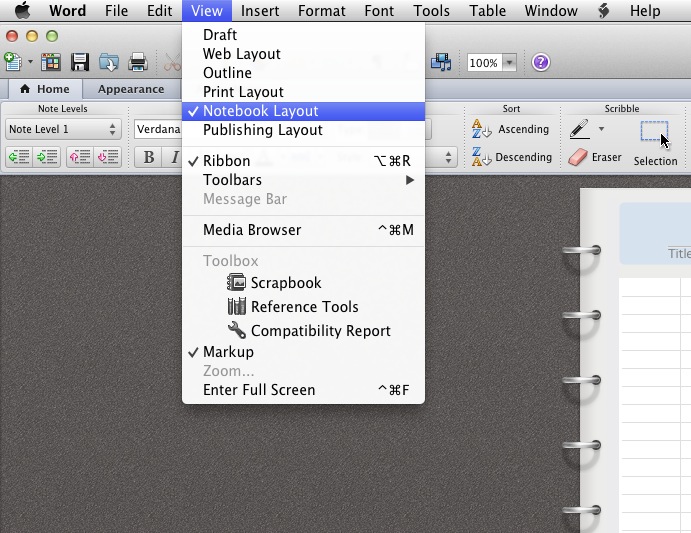Click the Reference Tools icon in menu

pos(237,306)
